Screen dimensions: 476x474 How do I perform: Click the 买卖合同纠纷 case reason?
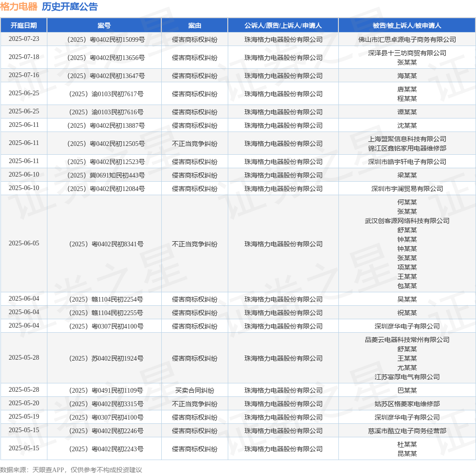(195, 390)
